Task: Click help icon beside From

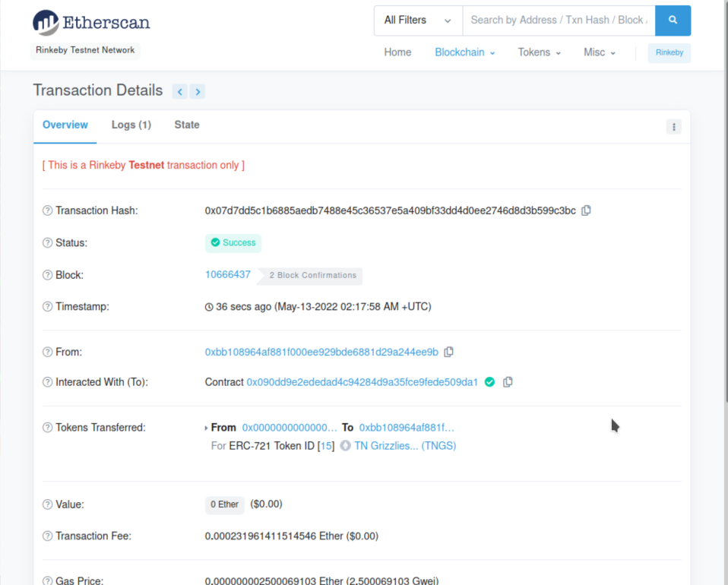Action: point(47,352)
